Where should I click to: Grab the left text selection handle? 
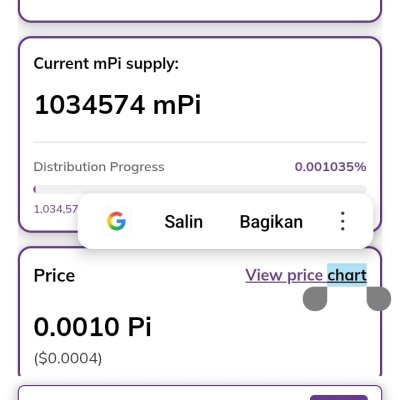tap(315, 298)
